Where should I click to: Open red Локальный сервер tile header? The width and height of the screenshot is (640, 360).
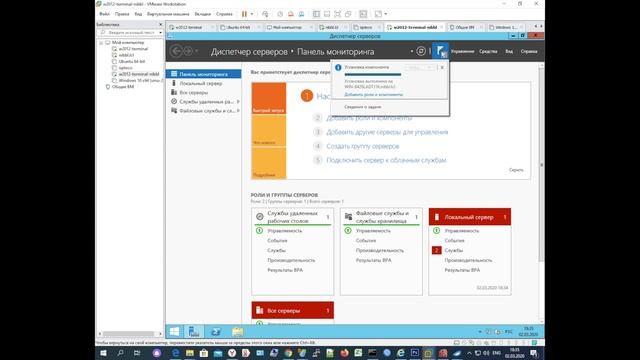pyautogui.click(x=470, y=217)
